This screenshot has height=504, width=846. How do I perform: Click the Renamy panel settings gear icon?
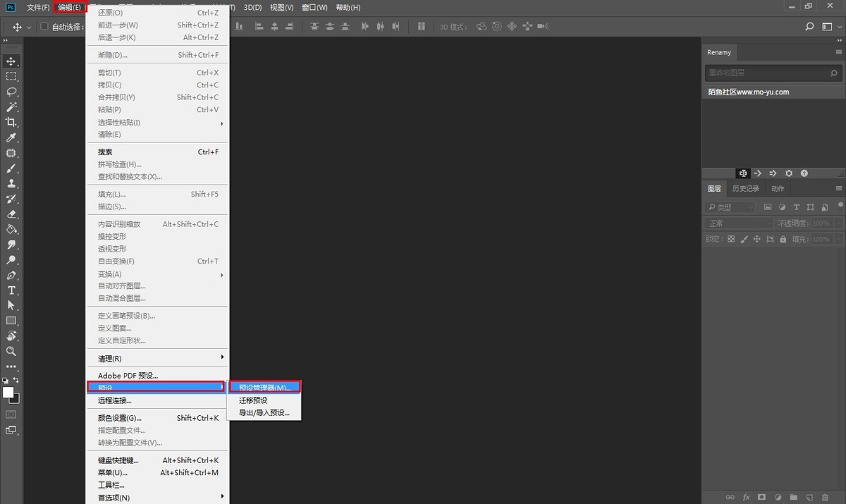click(x=789, y=173)
